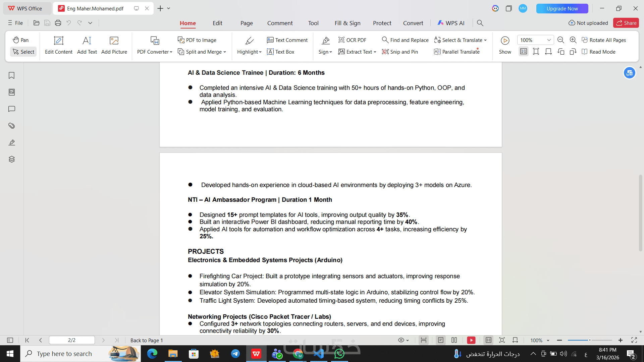Click the Snip and Pin tool

400,52
